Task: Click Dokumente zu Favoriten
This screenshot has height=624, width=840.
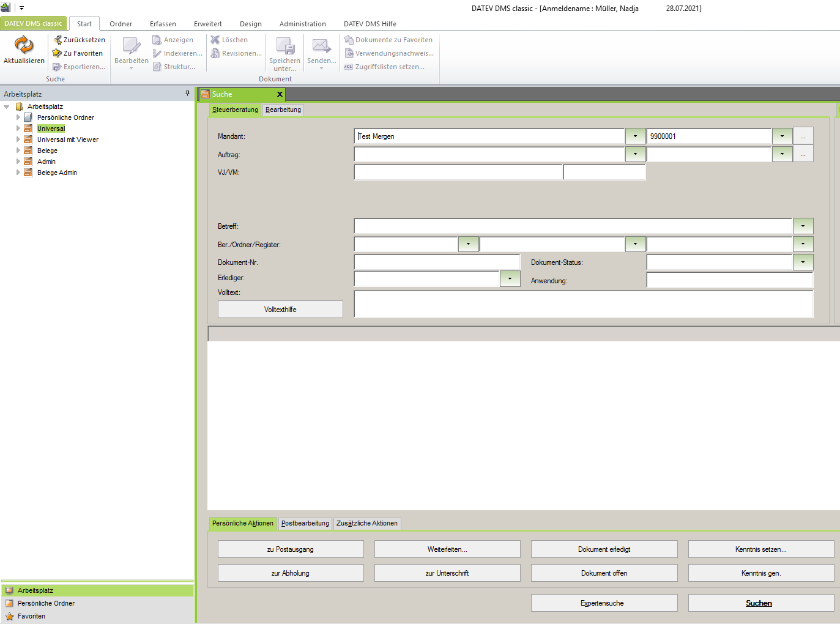Action: [x=388, y=40]
